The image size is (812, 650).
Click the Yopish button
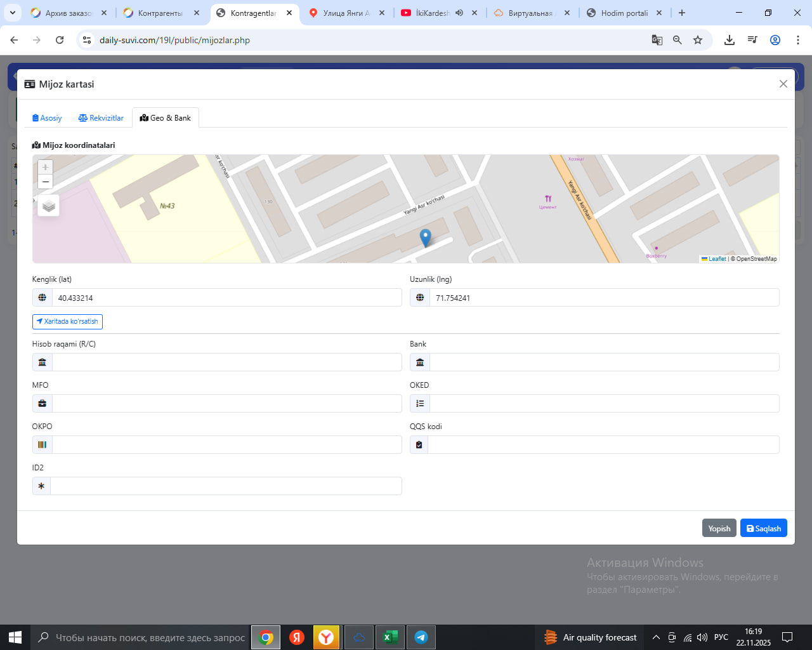click(x=719, y=528)
